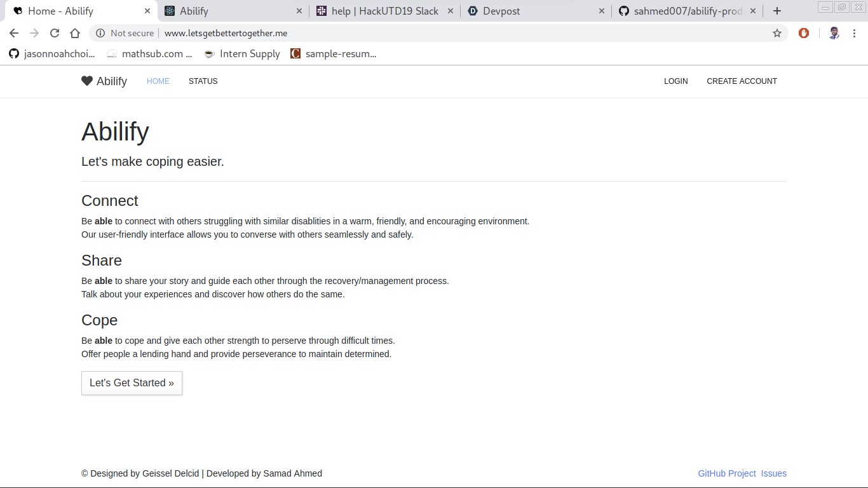
Task: Go to browser home page icon
Action: tap(75, 33)
